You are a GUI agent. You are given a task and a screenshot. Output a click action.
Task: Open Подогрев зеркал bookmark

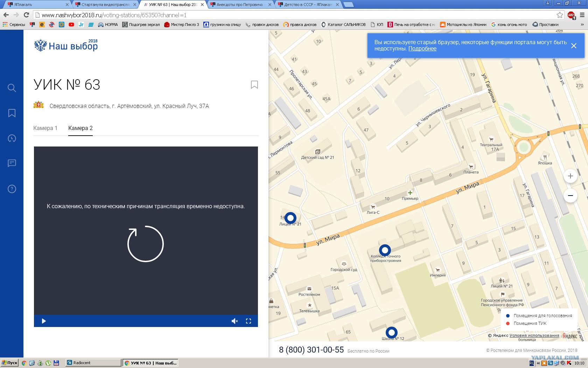tap(141, 25)
